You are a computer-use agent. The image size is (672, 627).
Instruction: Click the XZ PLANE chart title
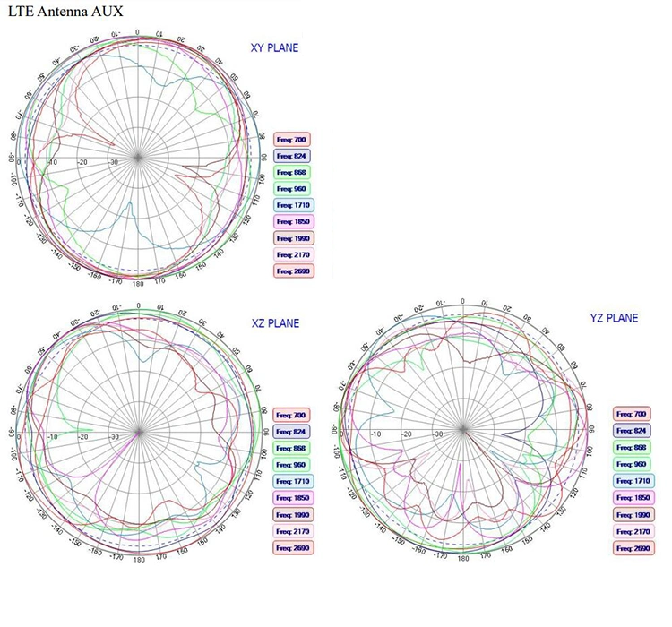click(x=274, y=323)
